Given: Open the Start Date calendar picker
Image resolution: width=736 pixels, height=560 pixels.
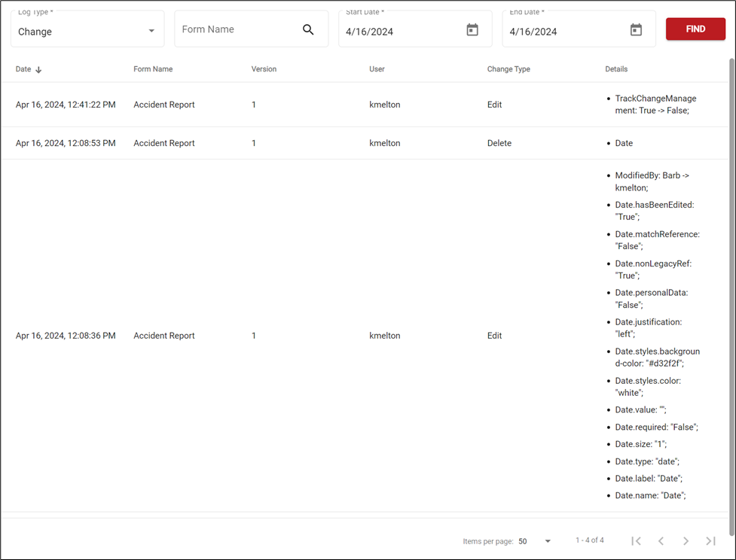Looking at the screenshot, I should (x=472, y=30).
